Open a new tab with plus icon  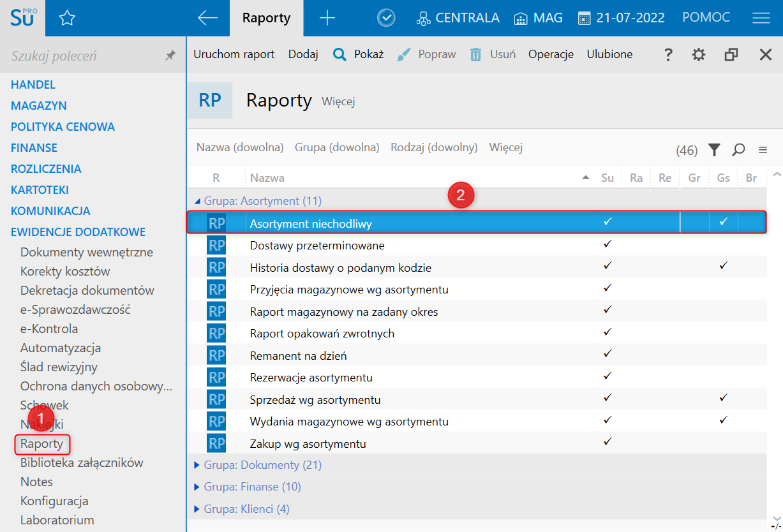(x=327, y=18)
